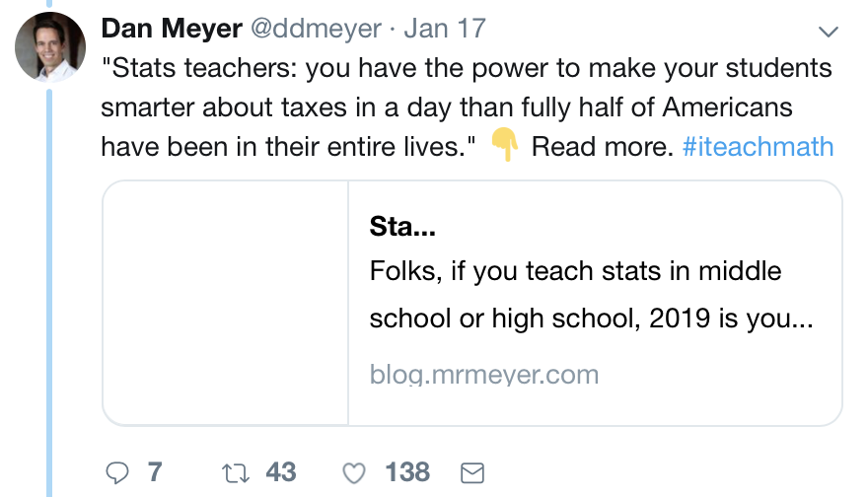The width and height of the screenshot is (868, 497).
Task: Click the retweet count of 43
Action: point(280,472)
